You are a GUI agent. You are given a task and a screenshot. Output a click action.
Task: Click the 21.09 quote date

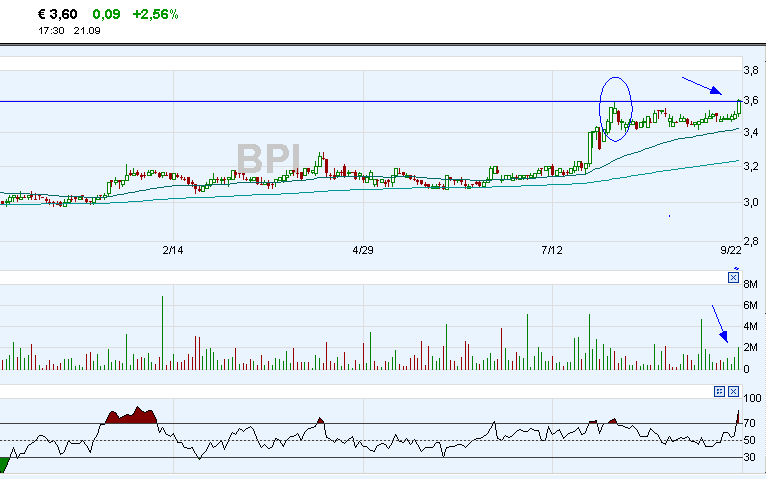point(87,30)
